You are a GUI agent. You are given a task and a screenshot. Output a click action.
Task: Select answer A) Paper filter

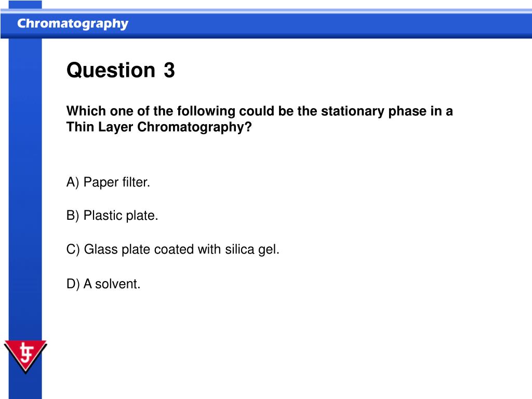[x=108, y=182]
